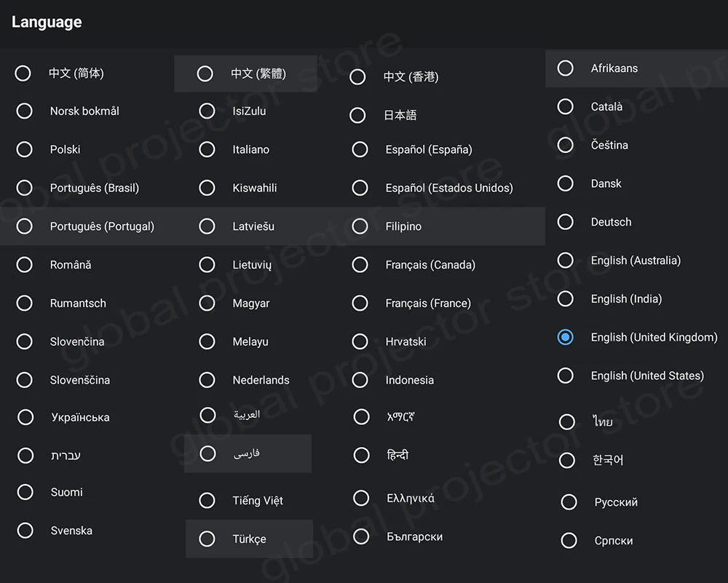
Task: Select the Norsk bokmål radio button
Action: (25, 111)
